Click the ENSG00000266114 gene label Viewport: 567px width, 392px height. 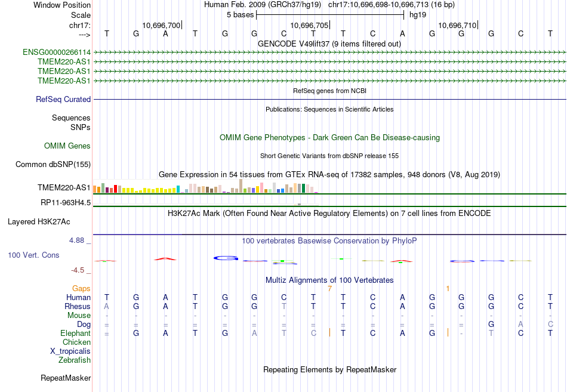click(57, 53)
